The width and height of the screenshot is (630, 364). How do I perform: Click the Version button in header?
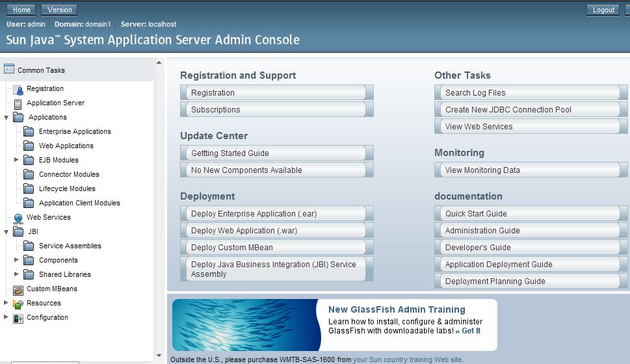(59, 10)
